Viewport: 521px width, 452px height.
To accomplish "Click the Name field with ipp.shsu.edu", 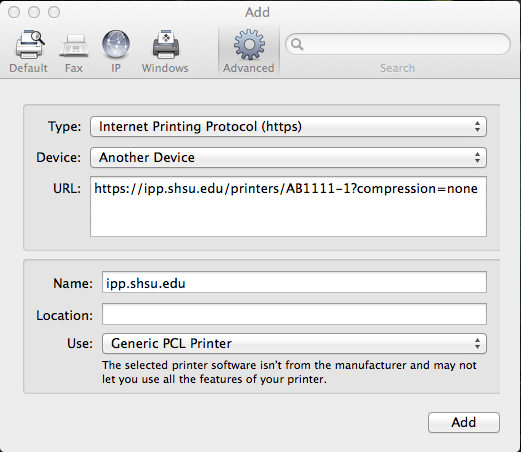I will tap(294, 282).
